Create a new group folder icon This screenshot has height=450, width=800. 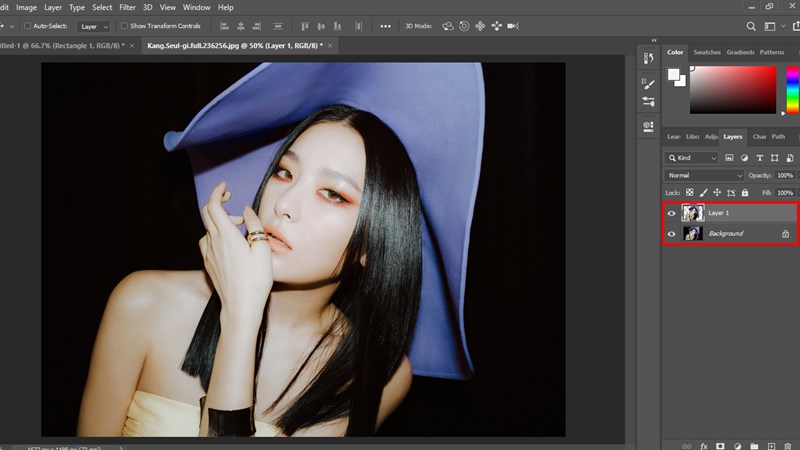click(x=754, y=446)
